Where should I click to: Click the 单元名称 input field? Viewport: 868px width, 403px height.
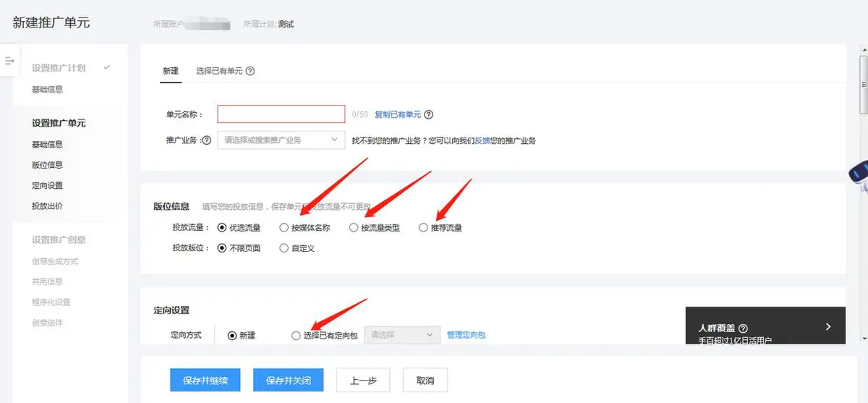[281, 114]
